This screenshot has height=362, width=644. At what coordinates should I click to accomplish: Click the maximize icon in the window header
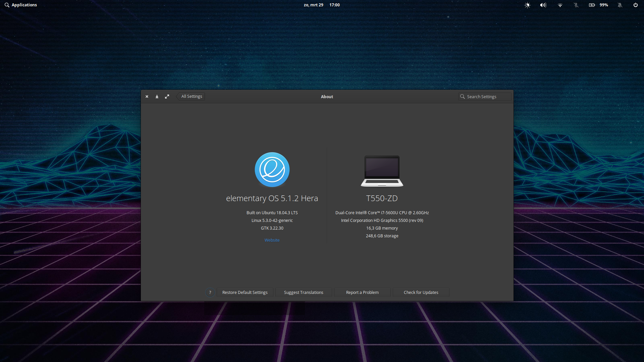coord(167,97)
